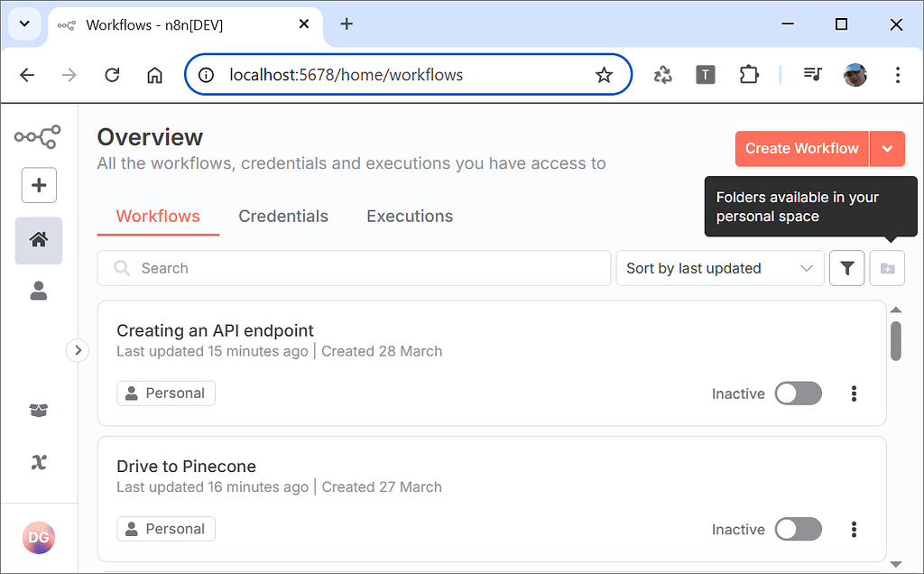This screenshot has width=924, height=574.
Task: Switch to the Executions tab
Action: click(x=410, y=216)
